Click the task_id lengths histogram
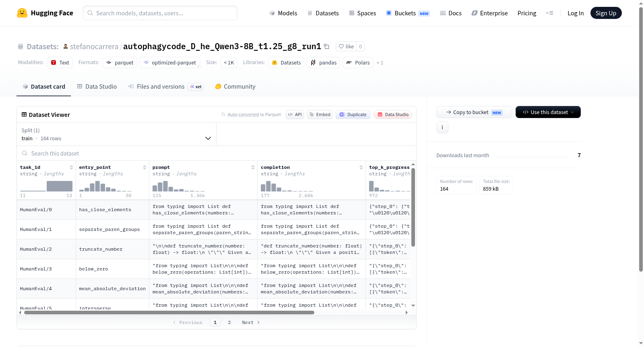This screenshot has height=347, width=644. pyautogui.click(x=46, y=186)
